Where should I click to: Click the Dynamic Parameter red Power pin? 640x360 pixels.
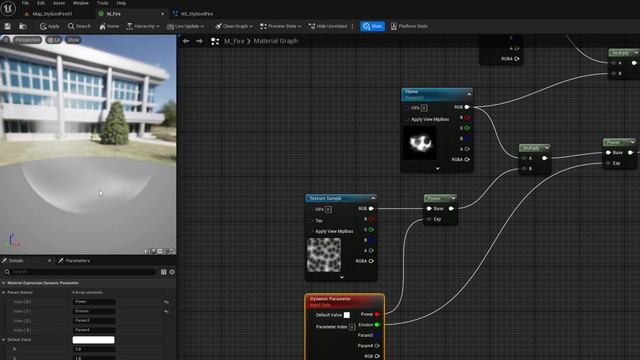pyautogui.click(x=377, y=314)
